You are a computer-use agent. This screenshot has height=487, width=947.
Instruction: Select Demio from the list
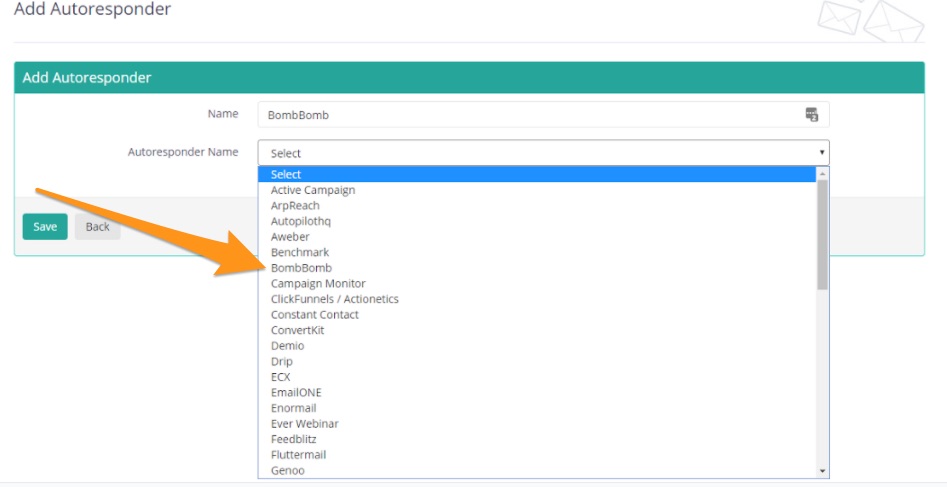[x=537, y=346]
